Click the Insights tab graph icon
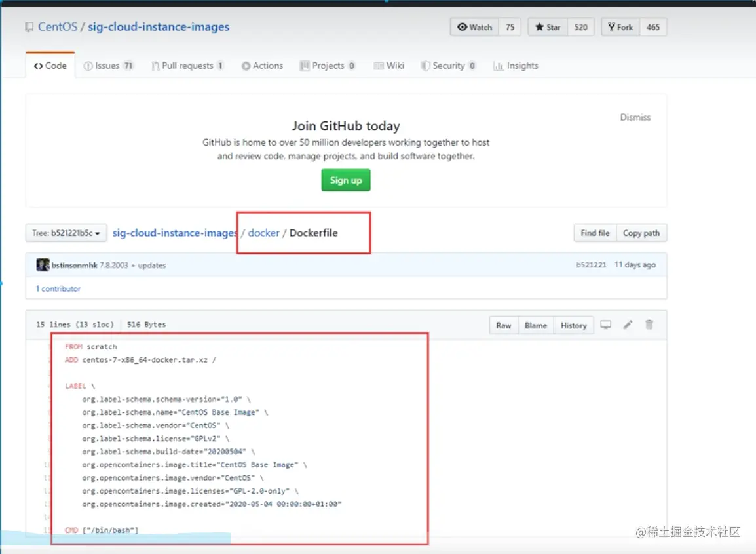Viewport: 756px width, 554px height. 499,66
